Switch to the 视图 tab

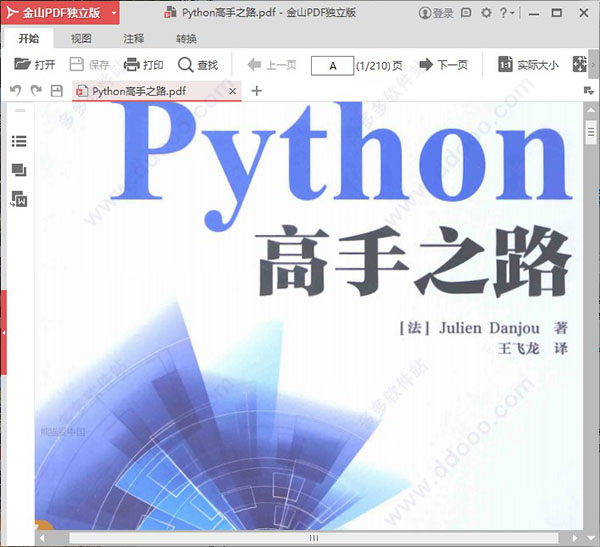(81, 39)
